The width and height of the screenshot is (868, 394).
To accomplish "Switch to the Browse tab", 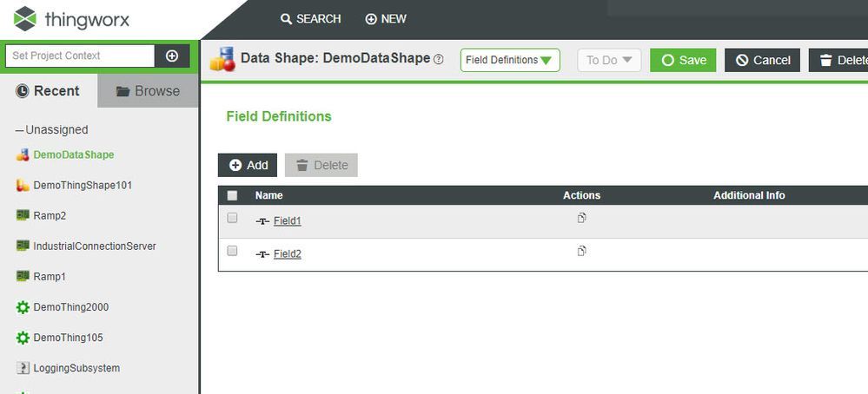I will point(148,90).
